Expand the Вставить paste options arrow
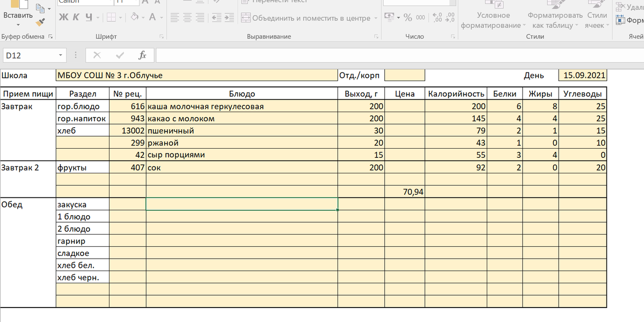644x322 pixels. (x=18, y=24)
